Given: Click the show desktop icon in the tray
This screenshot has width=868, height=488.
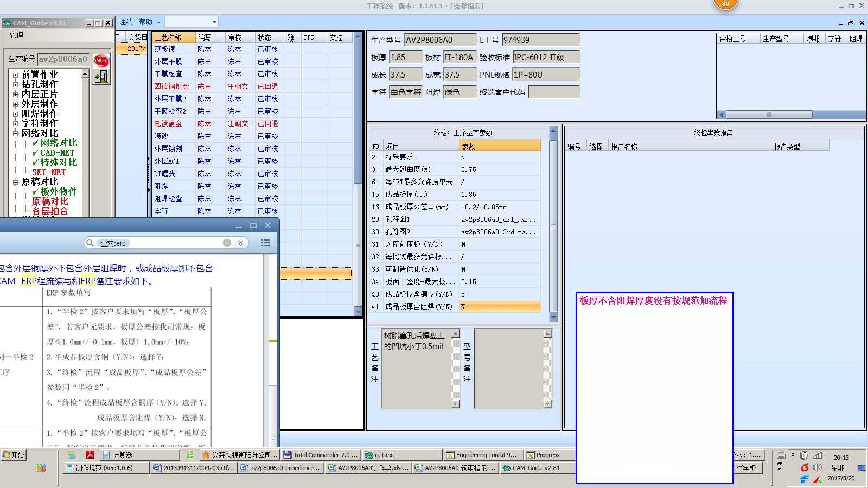Looking at the screenshot, I should (x=861, y=467).
